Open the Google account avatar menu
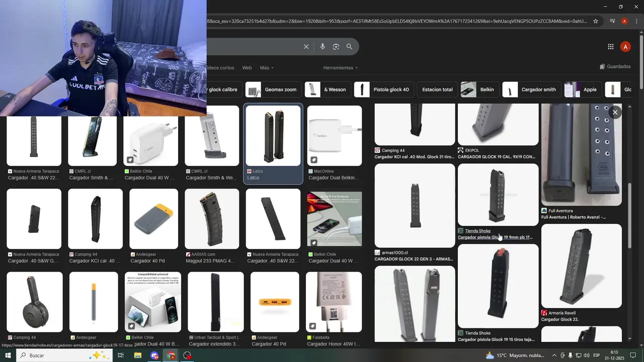The image size is (644, 362). pos(625,47)
